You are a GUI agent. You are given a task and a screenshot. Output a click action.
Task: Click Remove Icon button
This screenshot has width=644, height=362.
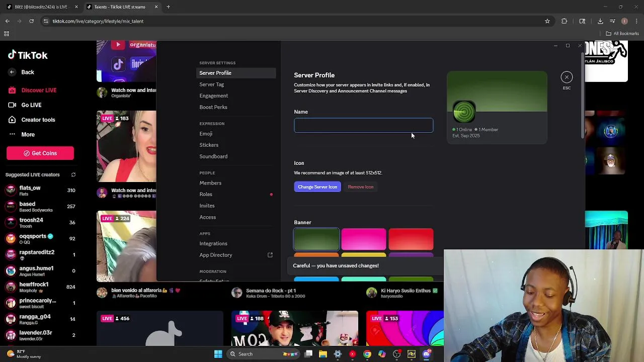[361, 187]
